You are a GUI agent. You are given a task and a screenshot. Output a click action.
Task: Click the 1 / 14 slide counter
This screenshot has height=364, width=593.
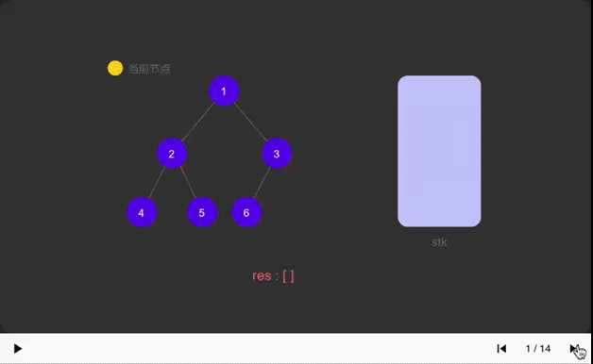pos(538,349)
